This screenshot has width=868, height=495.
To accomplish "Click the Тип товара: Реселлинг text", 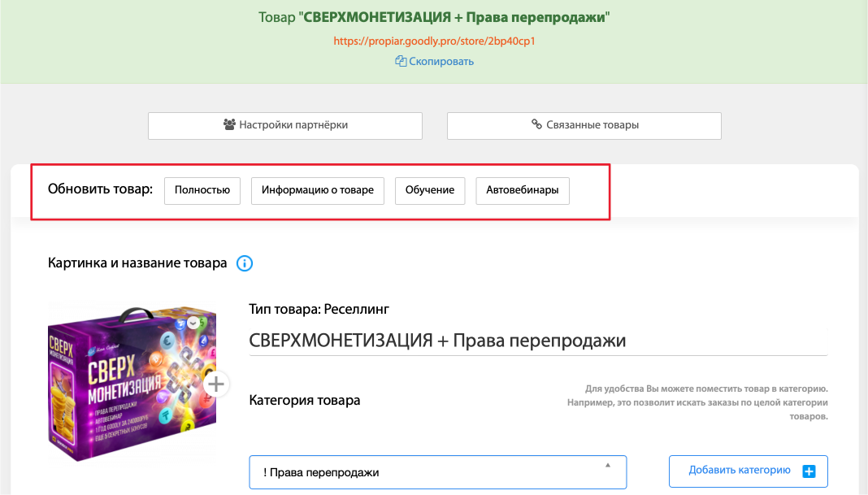I will click(x=319, y=309).
